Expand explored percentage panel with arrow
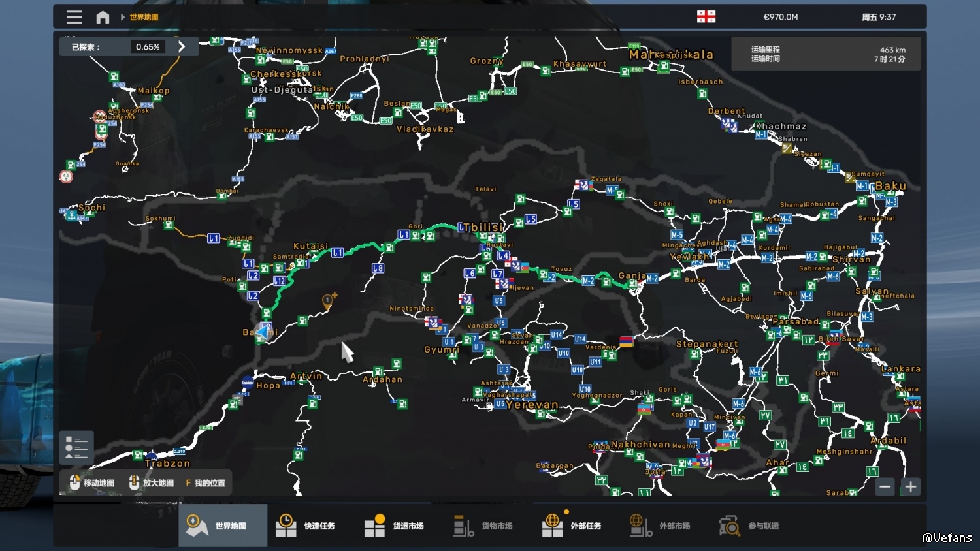The height and width of the screenshot is (551, 980). 182,47
